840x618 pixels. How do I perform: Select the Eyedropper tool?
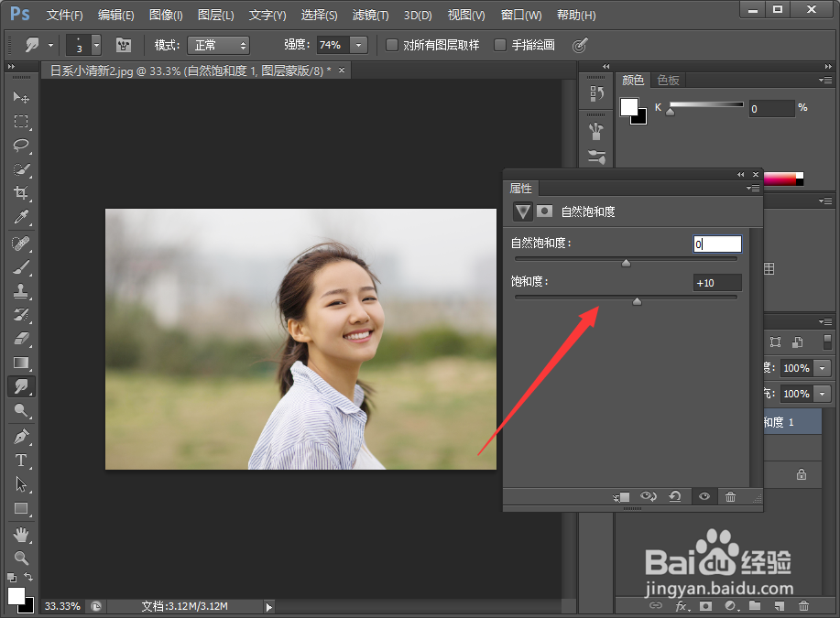click(x=21, y=217)
